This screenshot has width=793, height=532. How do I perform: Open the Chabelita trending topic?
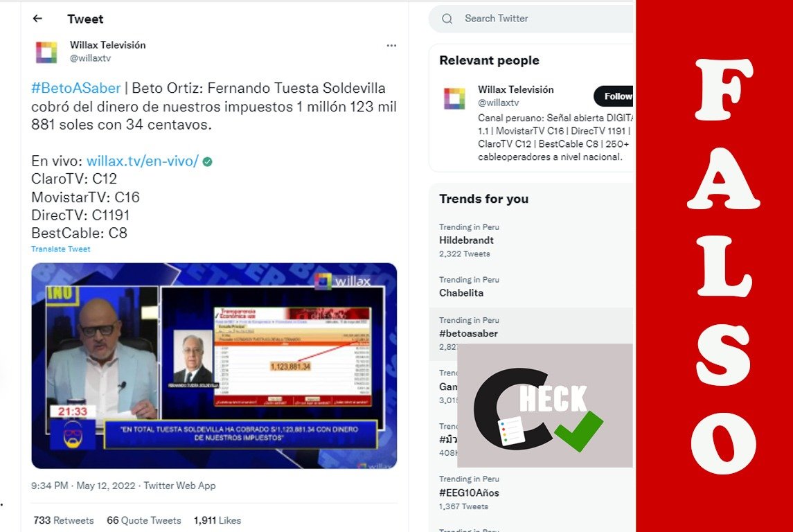pos(531,287)
